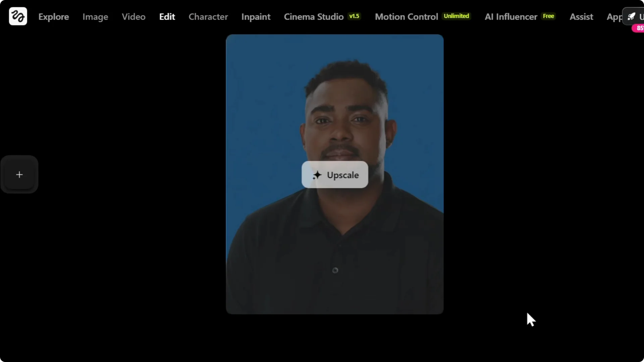Click the Free badge next to AI Influencer
Viewport: 644px width, 362px height.
[x=548, y=16]
